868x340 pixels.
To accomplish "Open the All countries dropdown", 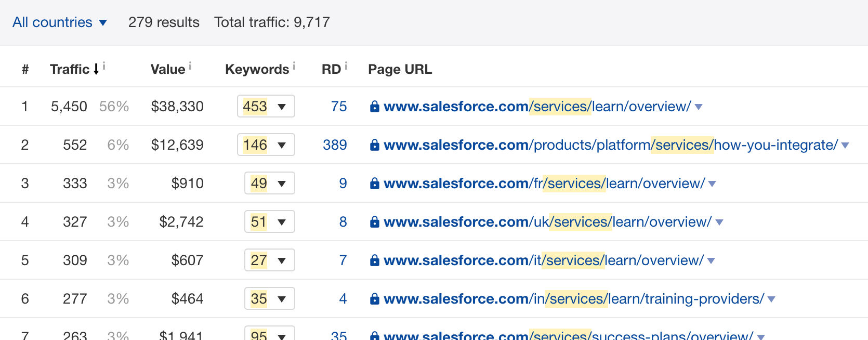I will coord(59,22).
